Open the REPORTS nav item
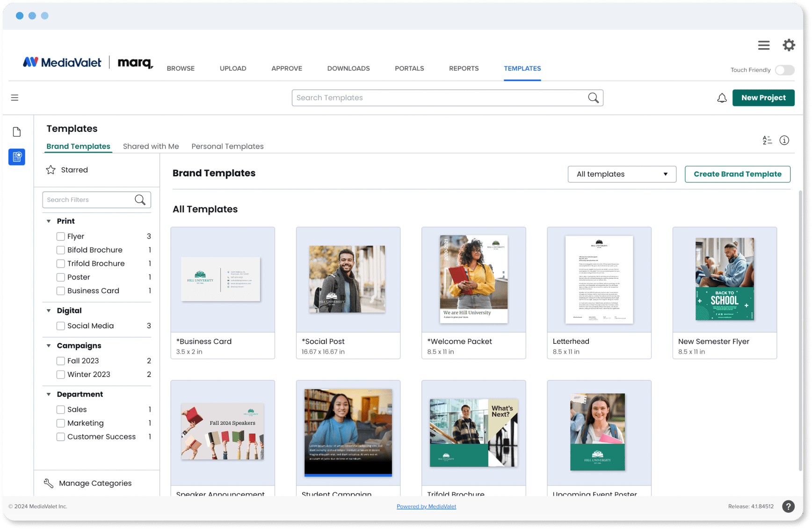The height and width of the screenshot is (529, 812). point(464,68)
